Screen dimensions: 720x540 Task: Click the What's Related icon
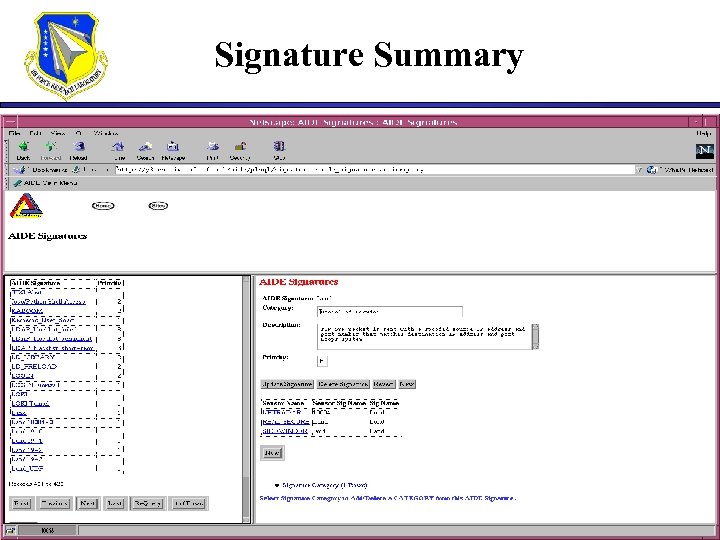652,170
